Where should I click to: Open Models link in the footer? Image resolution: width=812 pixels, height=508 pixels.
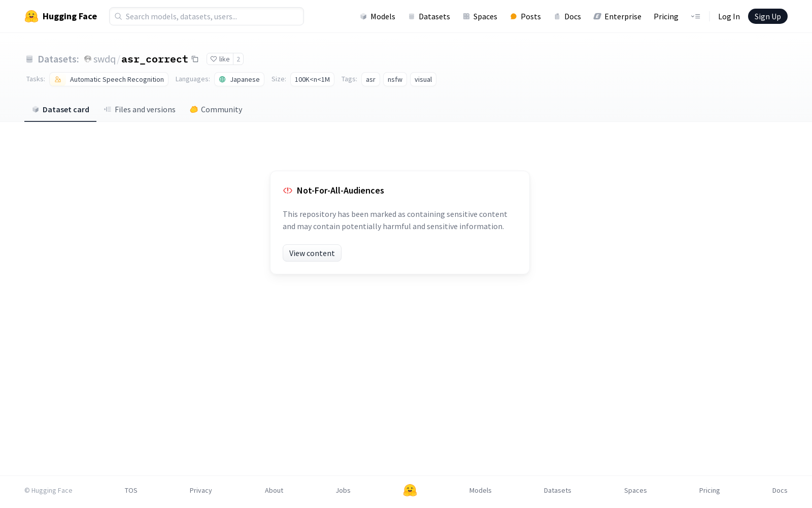(481, 490)
